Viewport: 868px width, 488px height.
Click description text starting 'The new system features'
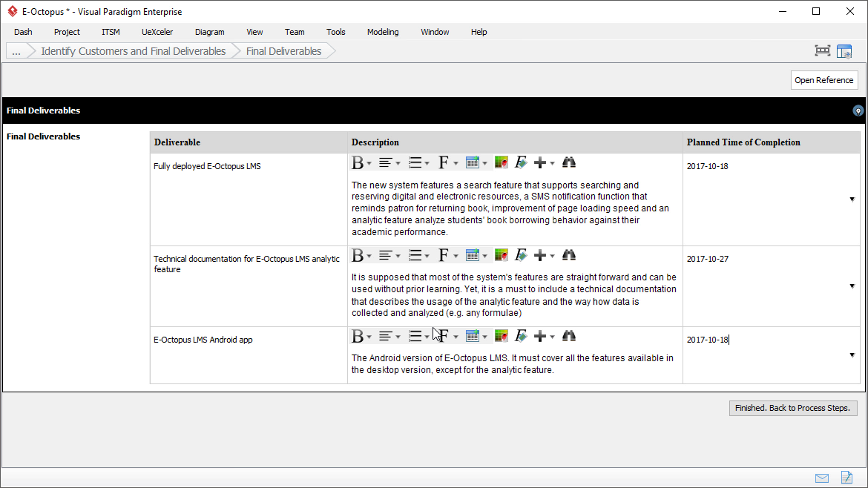coord(510,208)
